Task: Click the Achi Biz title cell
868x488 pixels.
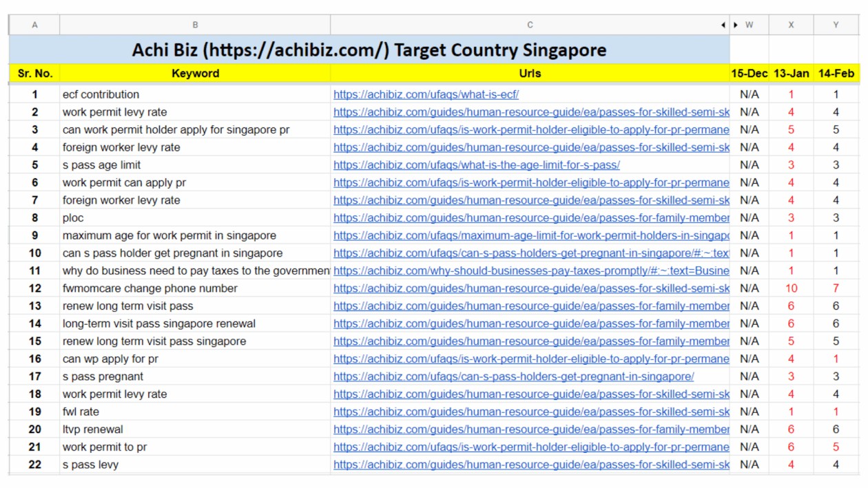Action: click(x=369, y=50)
